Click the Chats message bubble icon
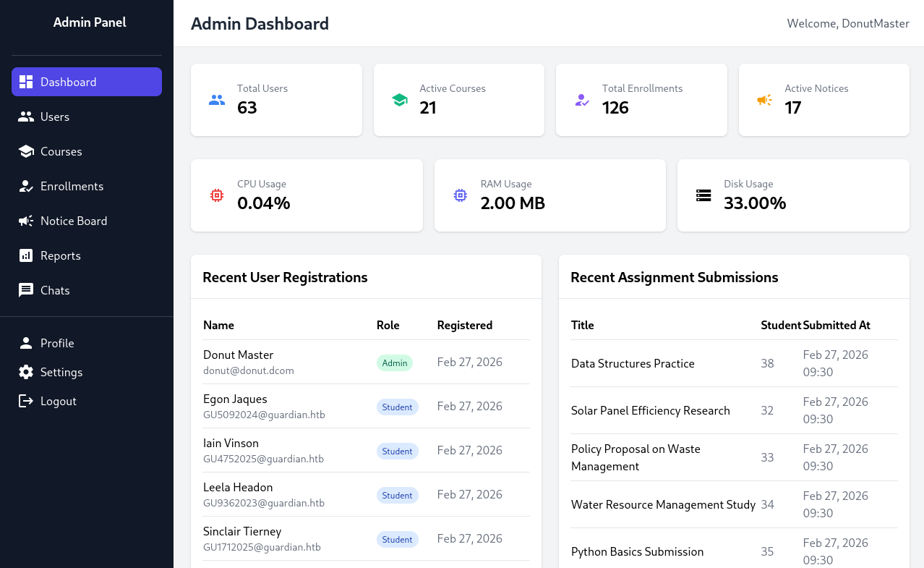Screen dimensions: 924x568 pyautogui.click(x=26, y=290)
